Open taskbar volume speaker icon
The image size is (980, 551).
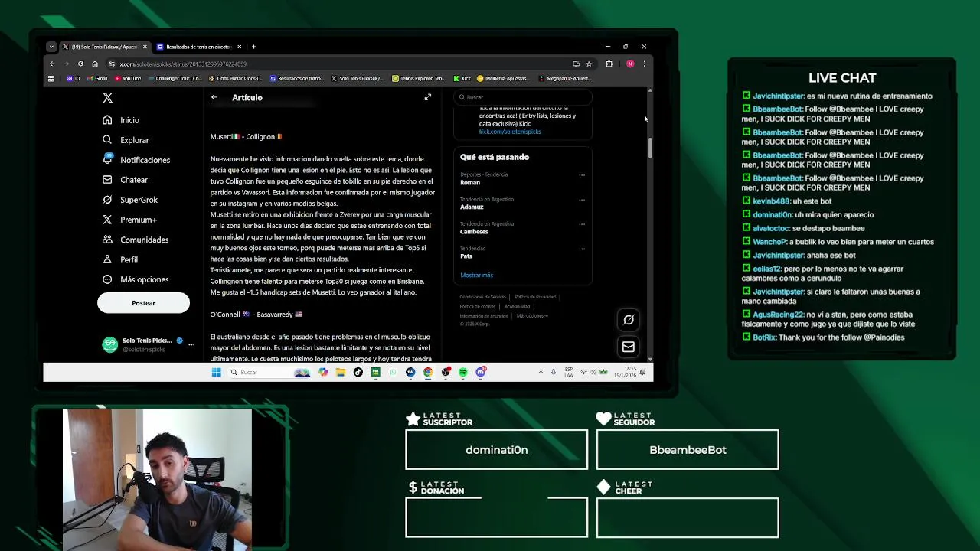(593, 372)
